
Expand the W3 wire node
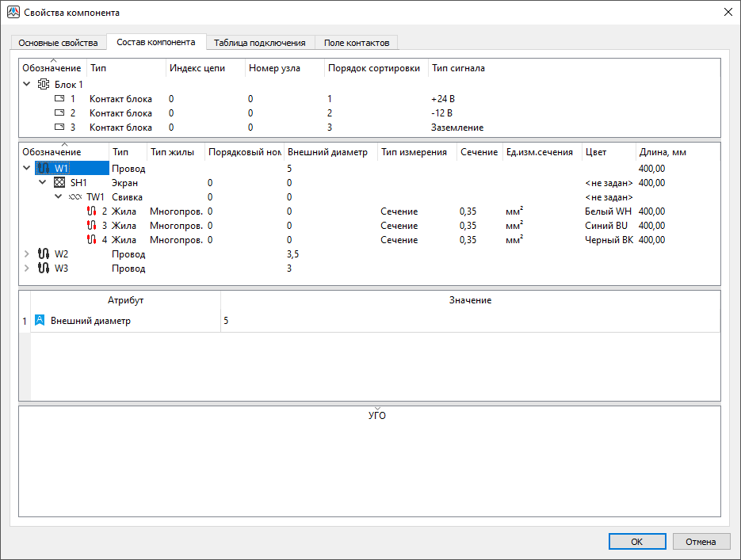click(x=27, y=269)
